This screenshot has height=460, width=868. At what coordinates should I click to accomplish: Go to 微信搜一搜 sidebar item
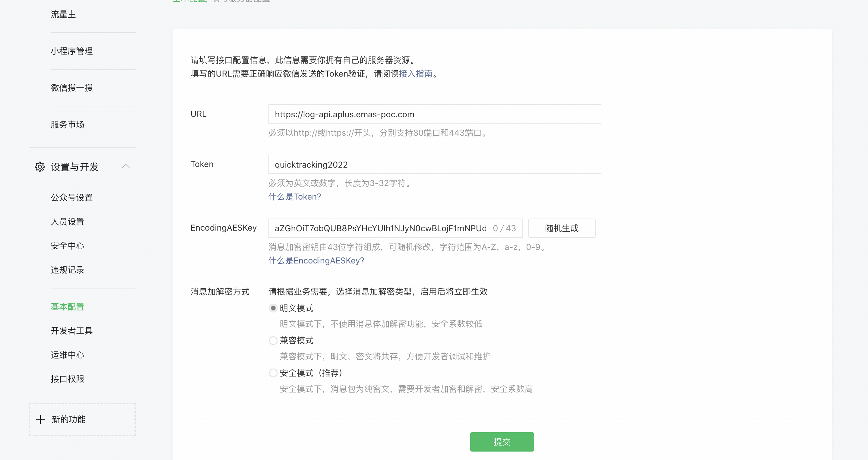pyautogui.click(x=72, y=88)
